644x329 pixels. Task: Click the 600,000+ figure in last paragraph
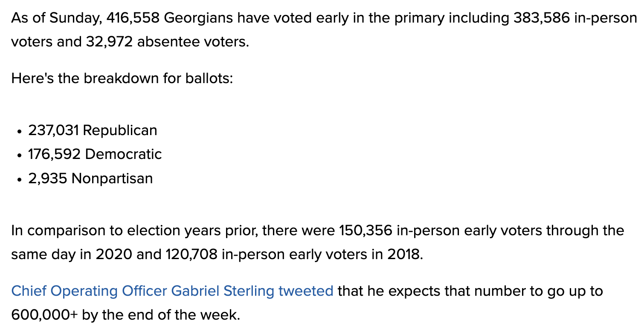[x=45, y=315]
